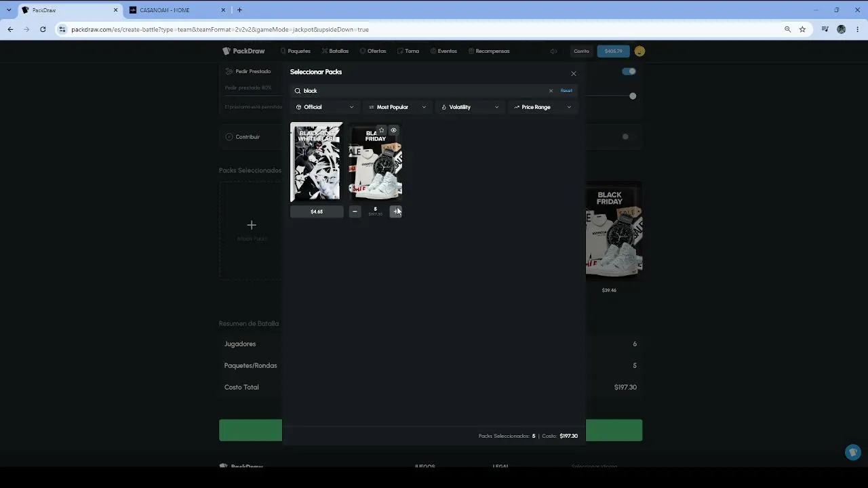Image resolution: width=868 pixels, height=488 pixels.
Task: Expand the Price Range dropdown
Action: (x=542, y=107)
